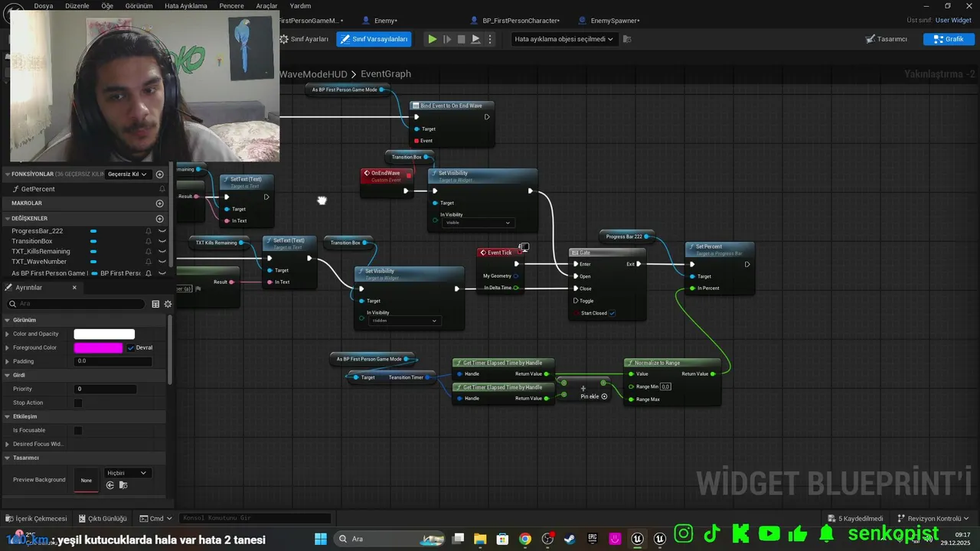Uncheck the Devral inherit checkbox
This screenshot has width=980, height=551.
(x=131, y=347)
